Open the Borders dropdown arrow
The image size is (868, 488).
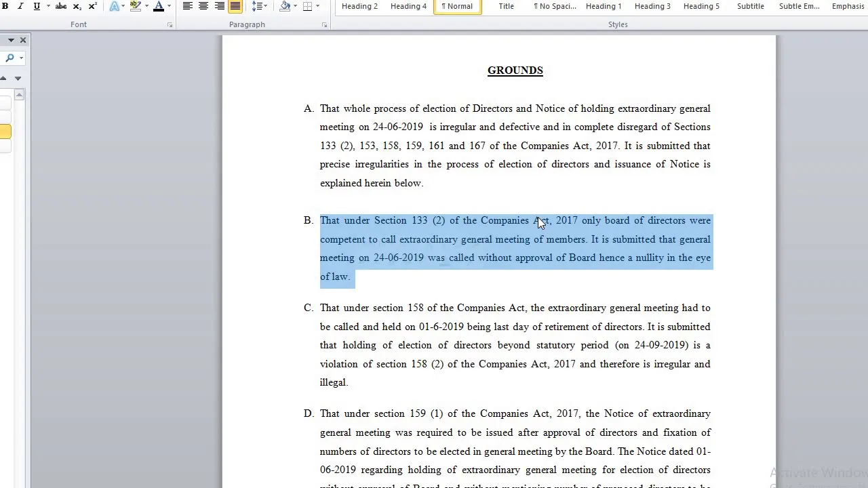point(317,6)
